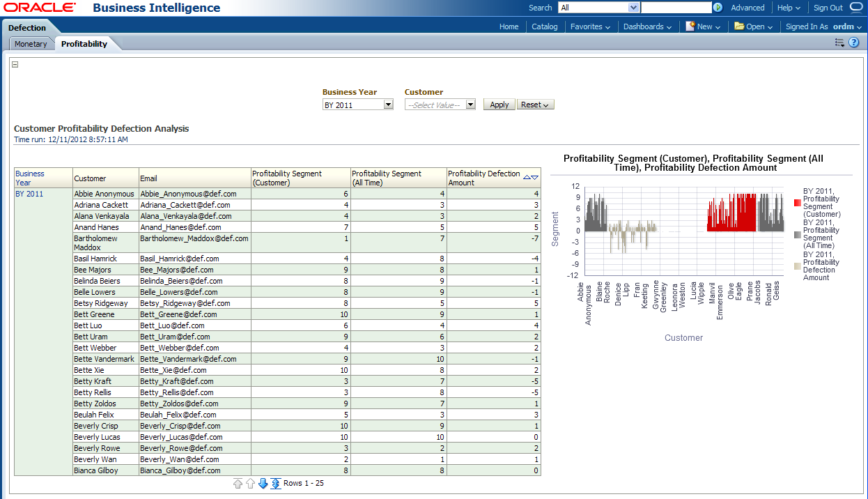868x499 pixels.
Task: Go to next 25 rows arrow
Action: point(263,484)
